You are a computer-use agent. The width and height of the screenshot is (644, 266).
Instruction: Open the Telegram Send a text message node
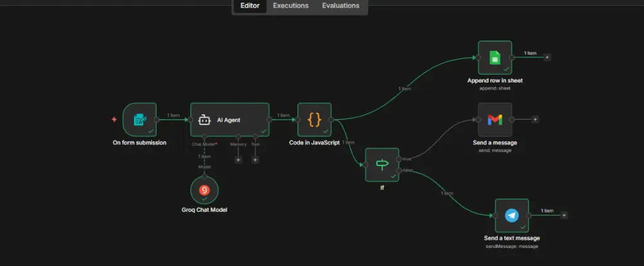click(512, 216)
